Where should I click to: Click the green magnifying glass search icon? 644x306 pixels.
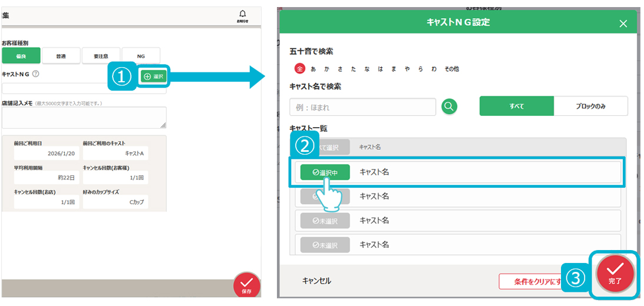pyautogui.click(x=449, y=107)
